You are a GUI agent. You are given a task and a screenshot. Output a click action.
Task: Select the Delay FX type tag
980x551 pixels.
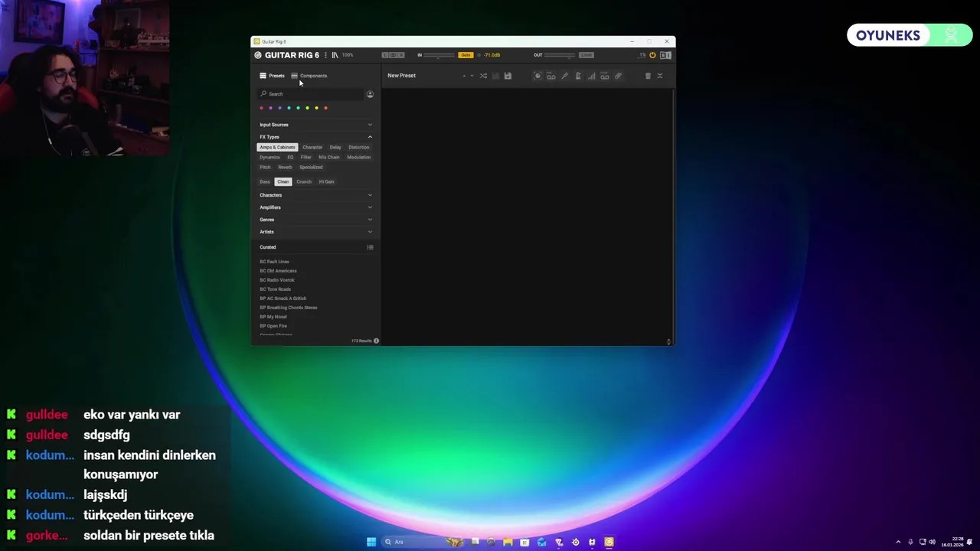click(335, 147)
